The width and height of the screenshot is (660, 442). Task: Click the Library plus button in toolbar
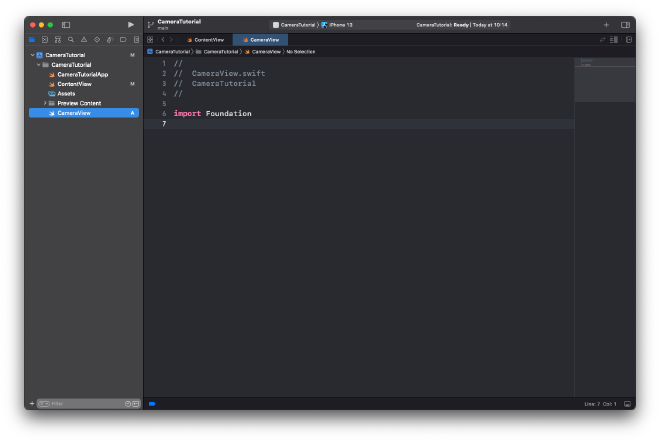tap(606, 24)
